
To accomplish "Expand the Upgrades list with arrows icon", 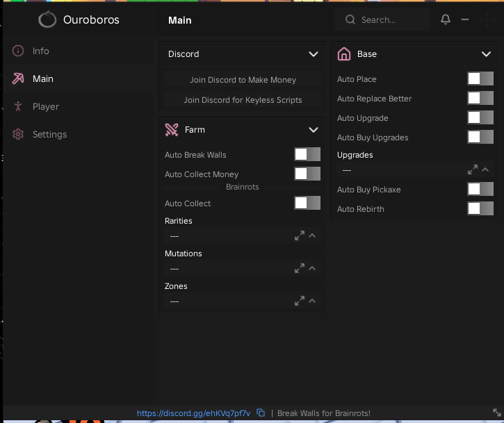I will click(473, 169).
